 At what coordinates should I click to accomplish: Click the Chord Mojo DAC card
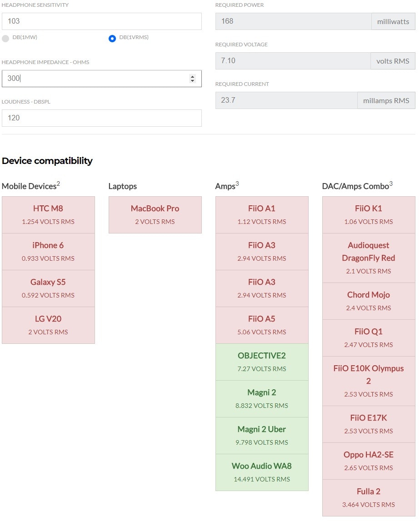point(369,301)
